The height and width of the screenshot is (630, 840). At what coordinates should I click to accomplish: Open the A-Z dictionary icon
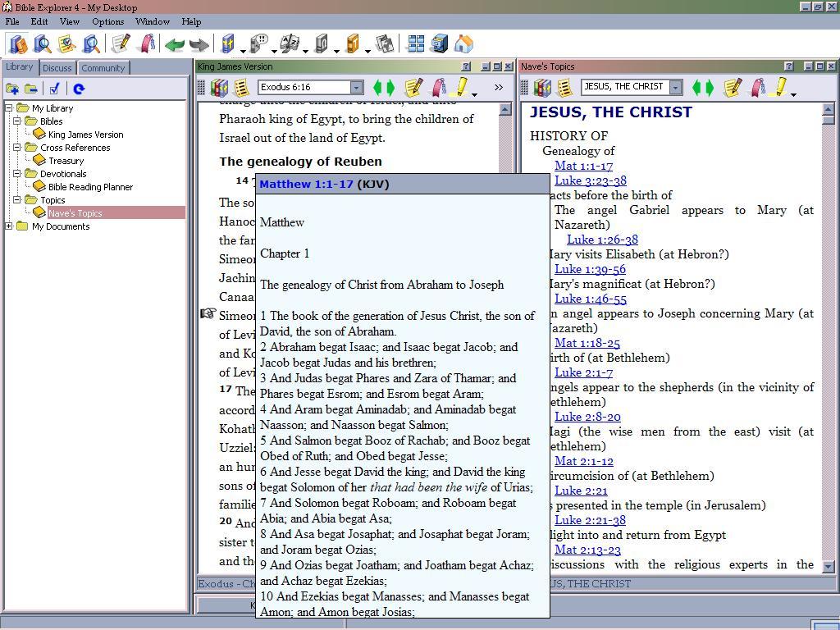[x=290, y=44]
